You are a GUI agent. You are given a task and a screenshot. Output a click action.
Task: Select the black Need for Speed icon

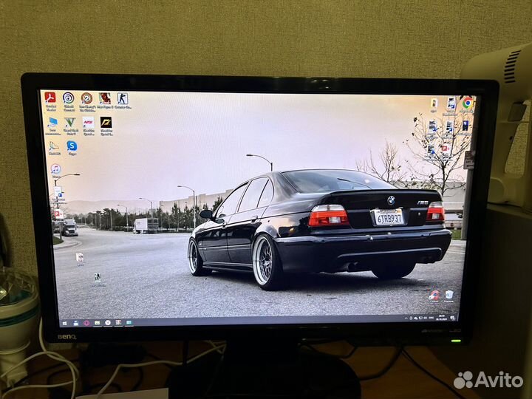(x=106, y=123)
